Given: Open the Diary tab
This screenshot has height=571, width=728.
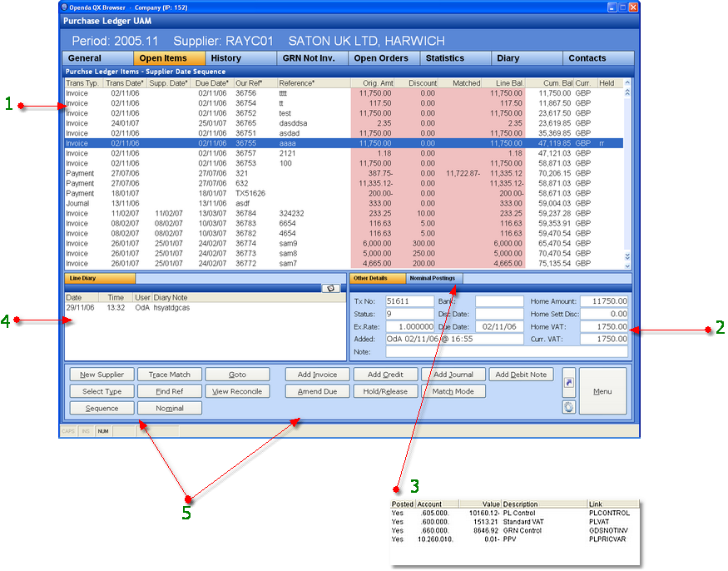Looking at the screenshot, I should [527, 58].
